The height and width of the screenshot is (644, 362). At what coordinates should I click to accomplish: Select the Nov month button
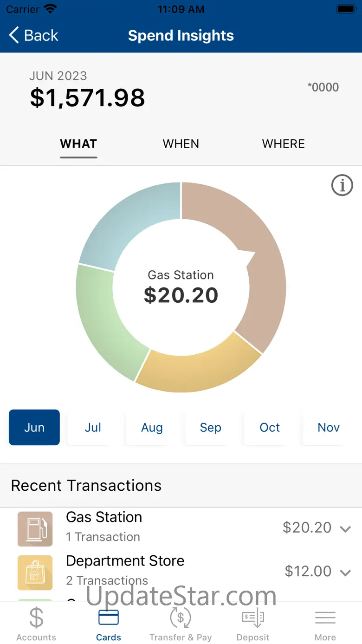[329, 427]
